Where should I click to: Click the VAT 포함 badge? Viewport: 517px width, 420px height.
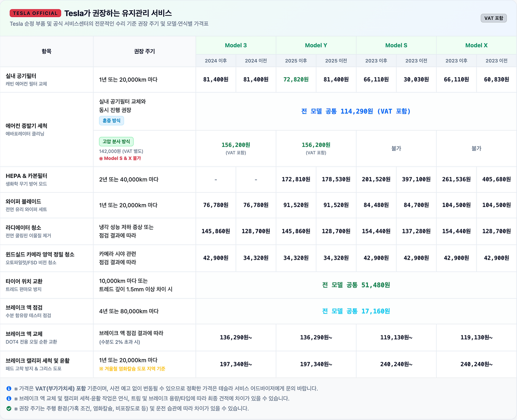(494, 18)
